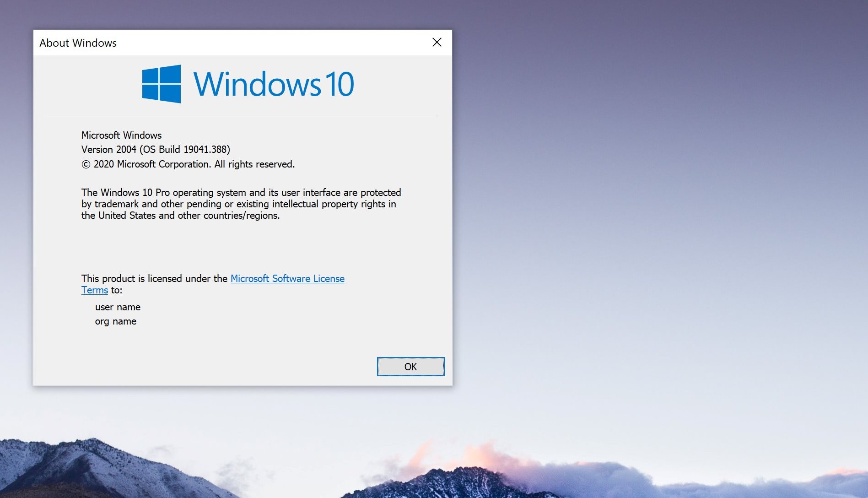This screenshot has height=498, width=868.
Task: Click 'Version 2004 (OS Build 19041.388)' text
Action: (x=156, y=149)
